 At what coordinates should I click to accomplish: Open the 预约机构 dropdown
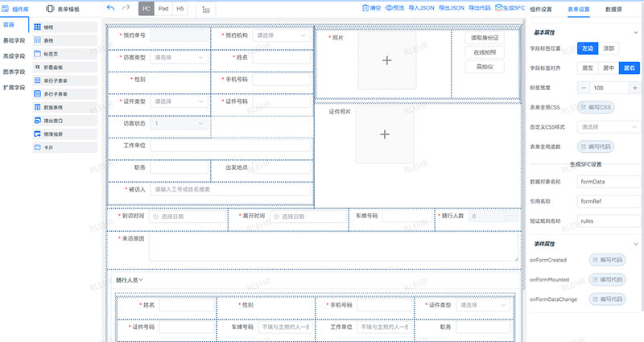281,35
